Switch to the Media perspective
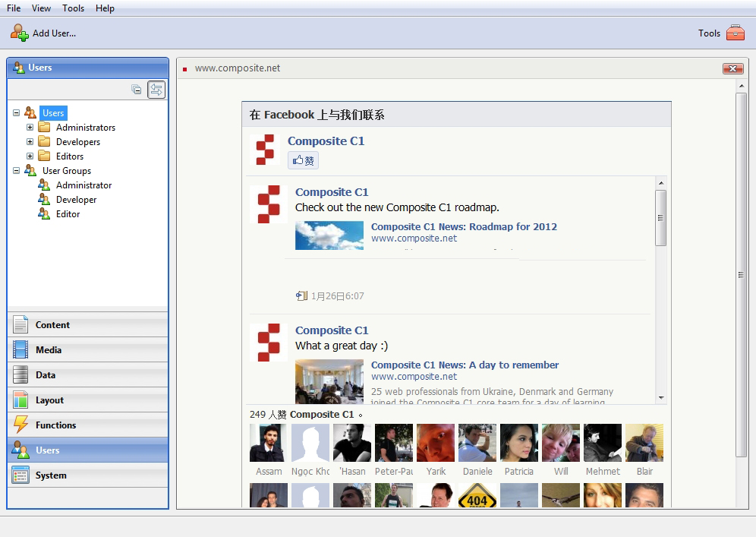Image resolution: width=756 pixels, height=537 pixels. (88, 350)
